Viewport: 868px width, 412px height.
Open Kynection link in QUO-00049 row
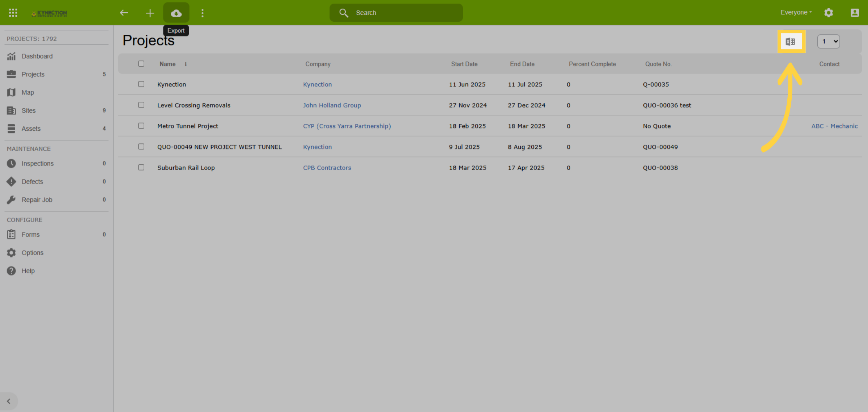pos(318,147)
